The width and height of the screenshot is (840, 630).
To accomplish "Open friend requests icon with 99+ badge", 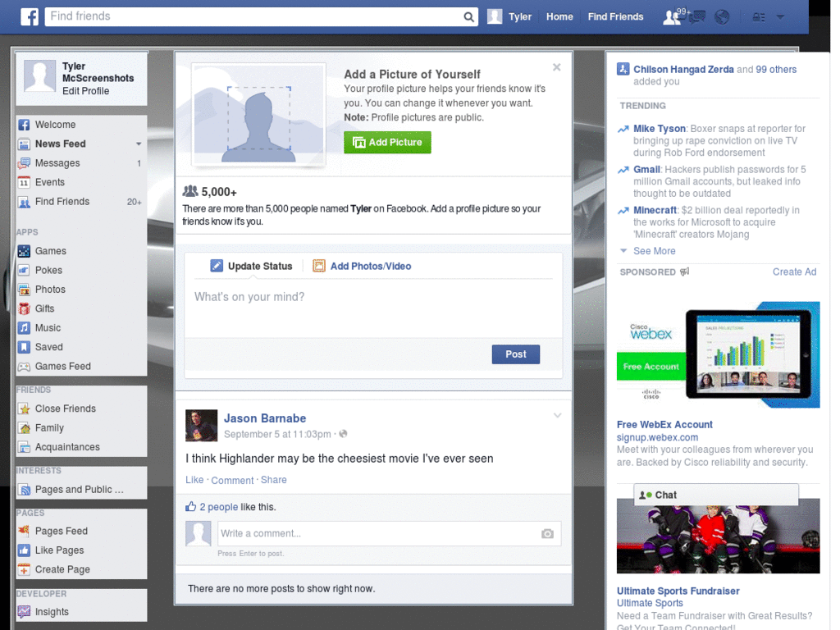I will click(x=672, y=17).
